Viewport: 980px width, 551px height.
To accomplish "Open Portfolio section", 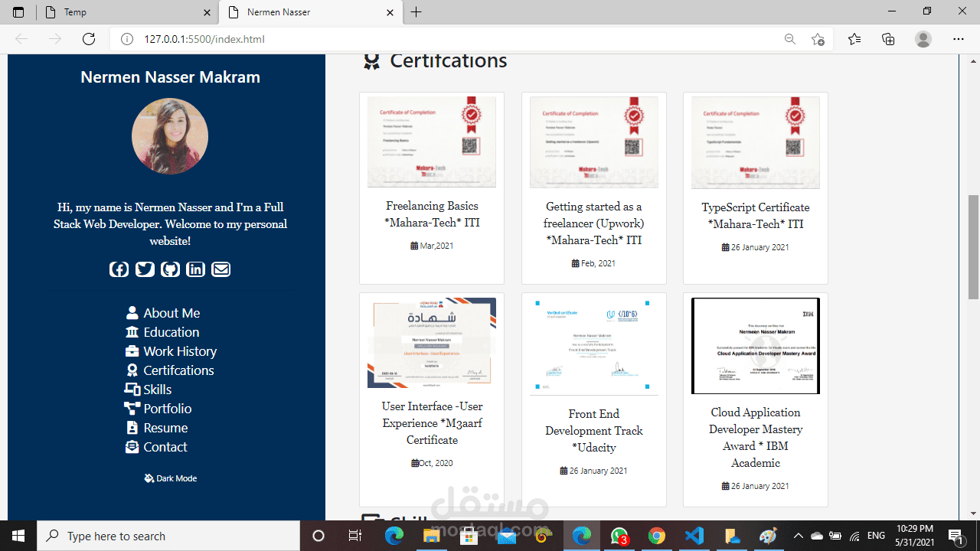I will (158, 409).
